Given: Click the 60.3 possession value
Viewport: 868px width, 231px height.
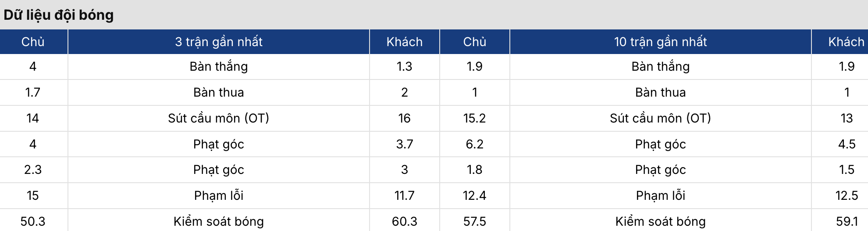Looking at the screenshot, I should [x=404, y=221].
